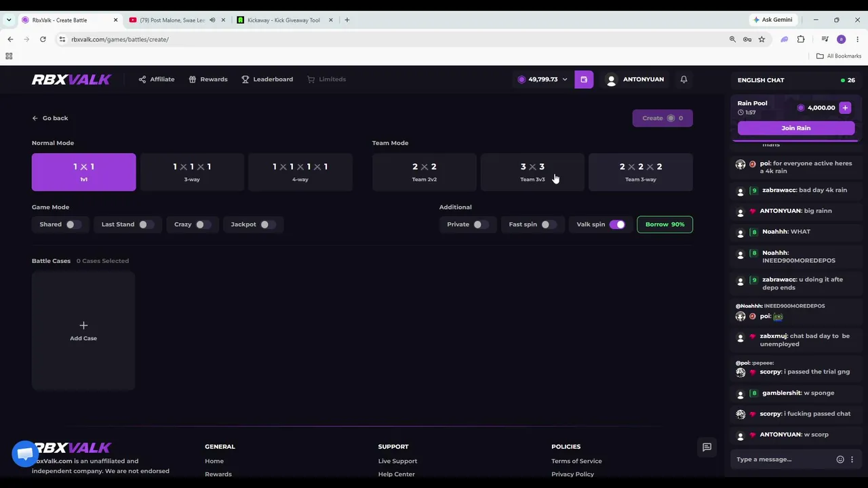Image resolution: width=868 pixels, height=488 pixels.
Task: Open Terms of Service link
Action: [x=576, y=461]
